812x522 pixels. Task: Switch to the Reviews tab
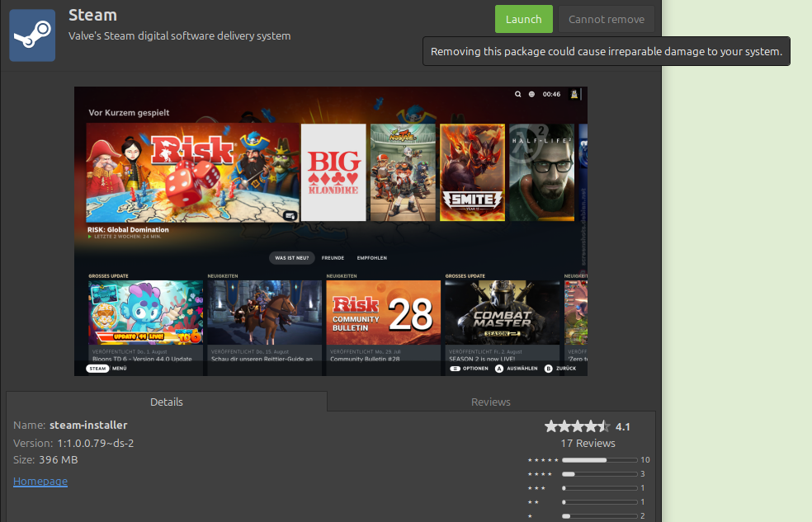[x=490, y=402]
